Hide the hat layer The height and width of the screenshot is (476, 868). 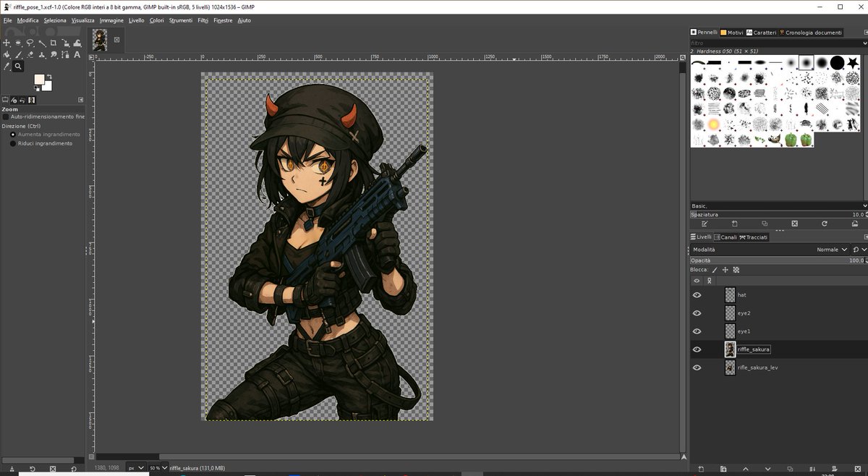(697, 294)
